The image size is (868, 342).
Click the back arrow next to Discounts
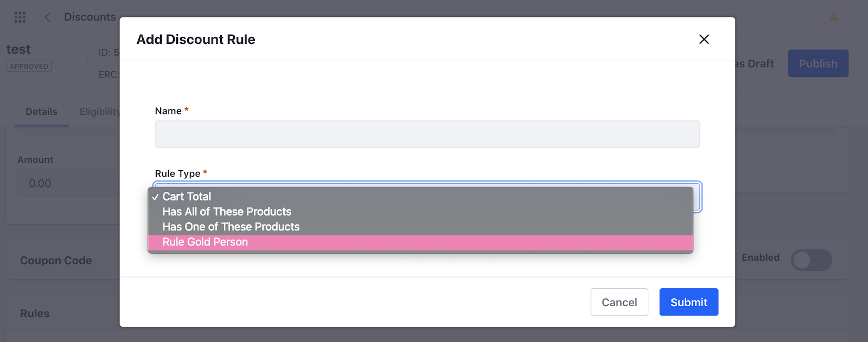[x=48, y=17]
